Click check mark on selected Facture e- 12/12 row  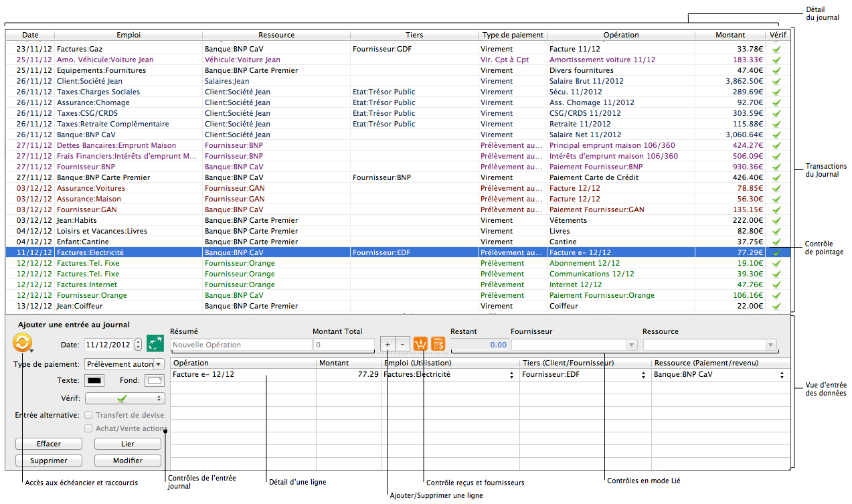point(777,252)
